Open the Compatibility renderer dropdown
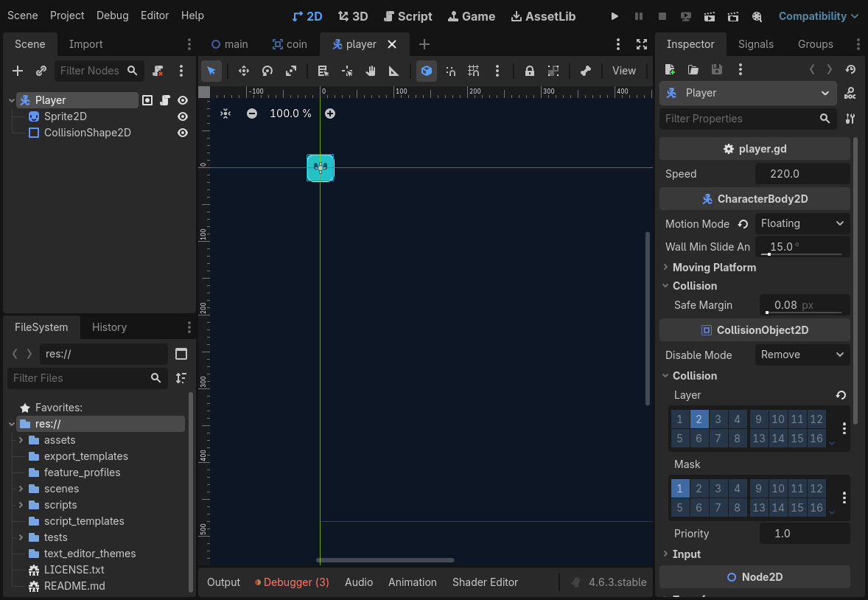Image resolution: width=868 pixels, height=600 pixels. 818,16
